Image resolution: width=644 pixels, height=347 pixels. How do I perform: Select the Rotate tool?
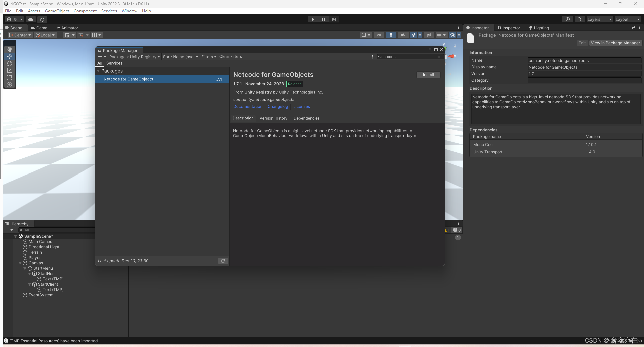10,63
